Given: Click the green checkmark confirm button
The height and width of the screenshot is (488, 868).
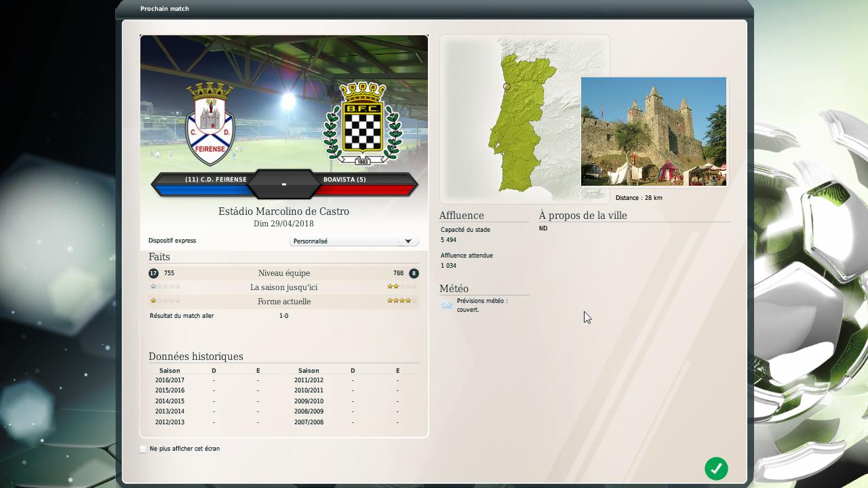Looking at the screenshot, I should click(716, 468).
